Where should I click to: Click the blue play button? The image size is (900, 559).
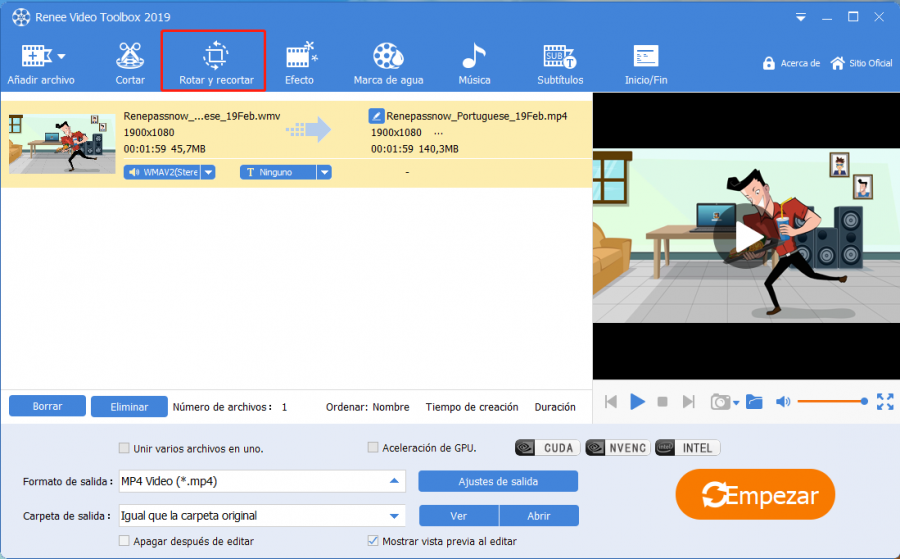click(x=637, y=402)
